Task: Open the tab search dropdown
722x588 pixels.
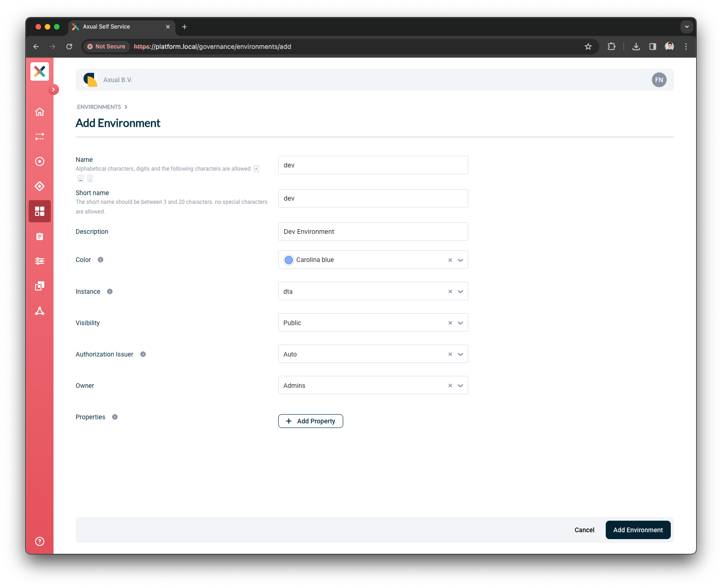Action: click(x=687, y=27)
